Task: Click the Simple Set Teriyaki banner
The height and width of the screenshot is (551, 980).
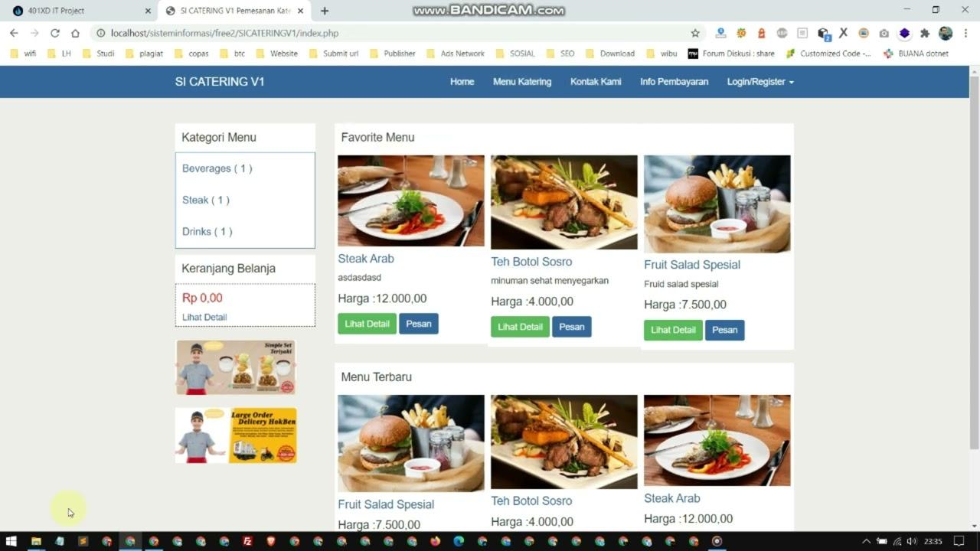Action: (236, 367)
